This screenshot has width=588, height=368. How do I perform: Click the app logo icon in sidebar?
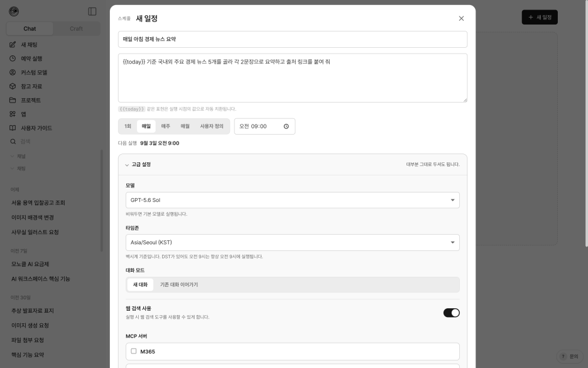[14, 12]
